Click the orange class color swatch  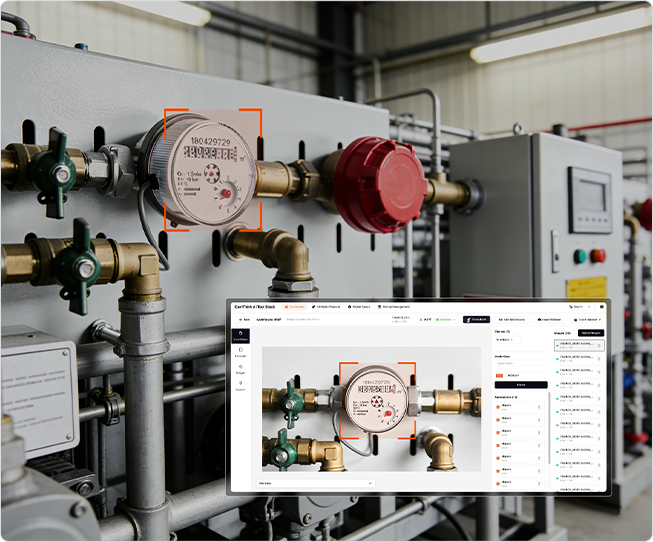pyautogui.click(x=499, y=375)
